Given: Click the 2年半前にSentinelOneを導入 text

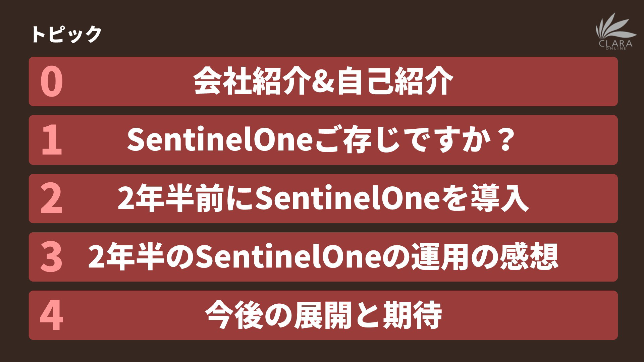Looking at the screenshot, I should tap(323, 198).
